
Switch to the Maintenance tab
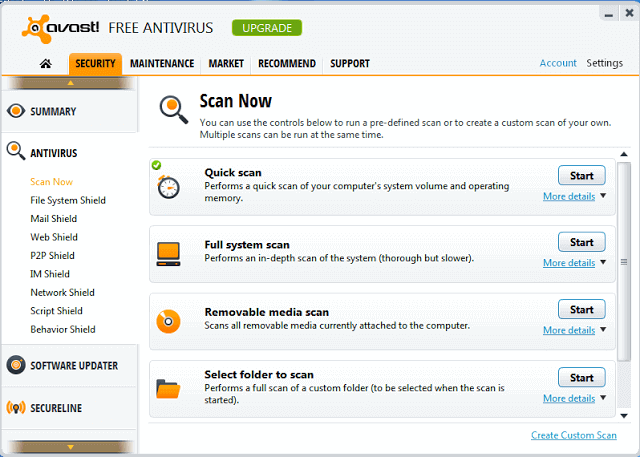[x=162, y=64]
